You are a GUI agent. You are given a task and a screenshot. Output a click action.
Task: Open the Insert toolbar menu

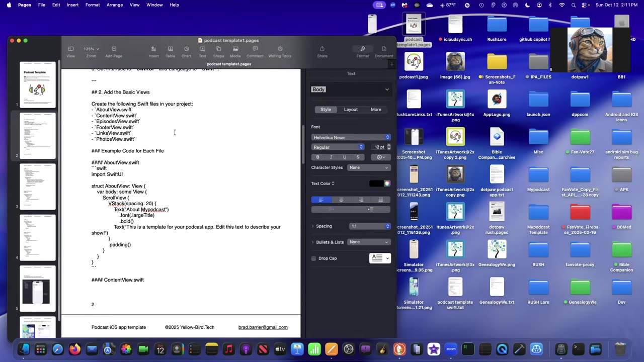(x=153, y=52)
